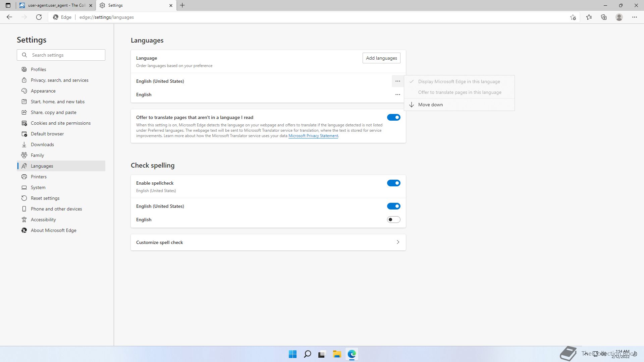Viewport: 644px width, 362px height.
Task: Switch to the Settings tab
Action: pos(136,5)
